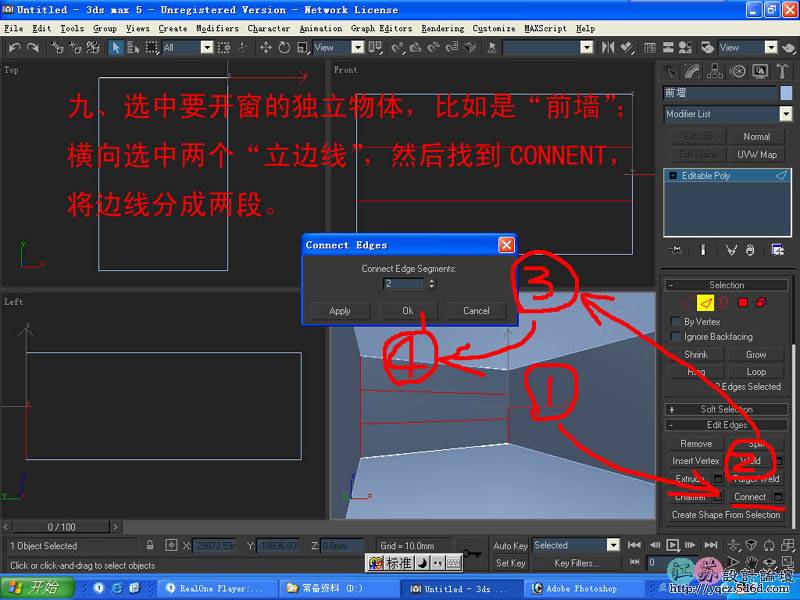This screenshot has width=800, height=600.
Task: Open the Graph Editors menu
Action: (x=381, y=29)
